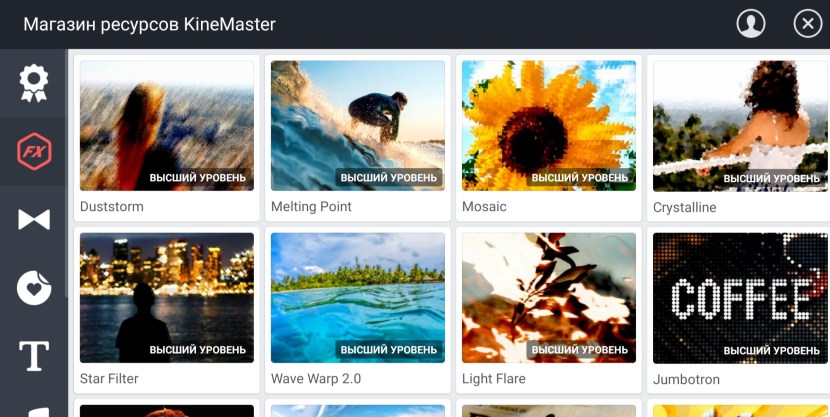Image resolution: width=830 pixels, height=417 pixels.
Task: Click ВЫСШИЙ УРОВЕНЬ badge on Wave Warp
Action: coord(389,350)
